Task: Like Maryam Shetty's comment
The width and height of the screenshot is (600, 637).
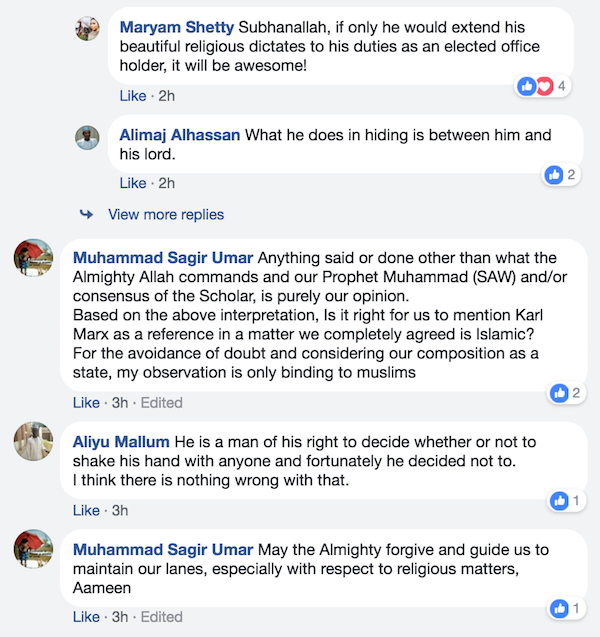Action: click(x=133, y=96)
